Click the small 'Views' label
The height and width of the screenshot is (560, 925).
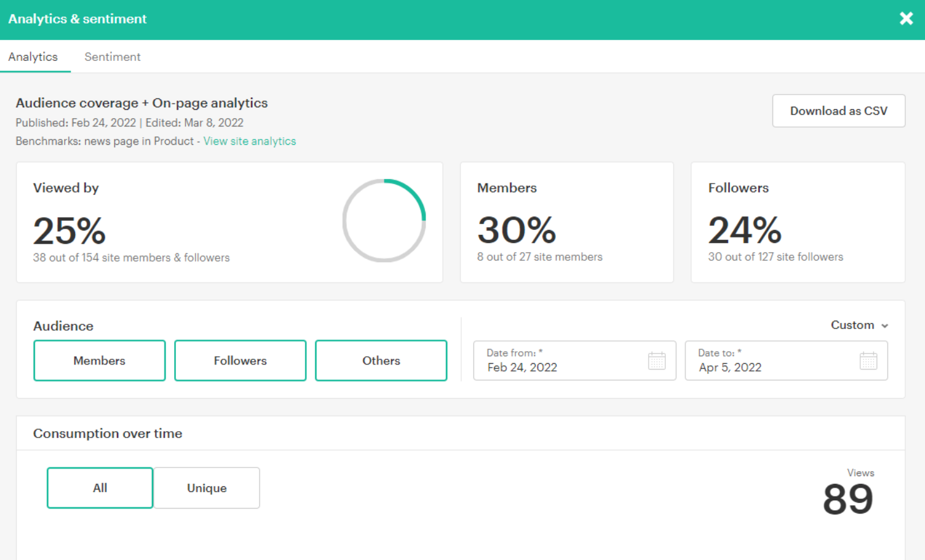point(861,473)
